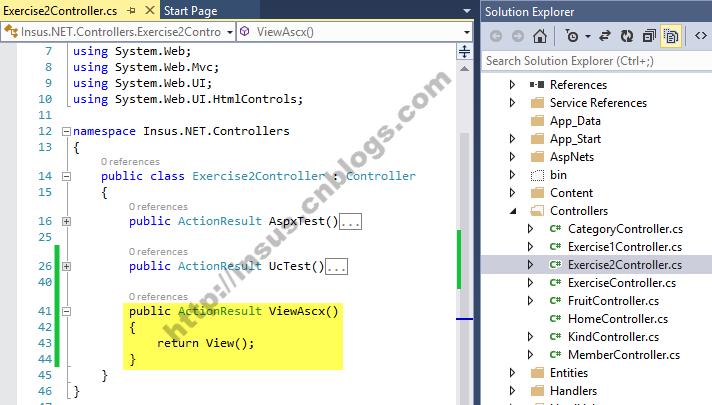Expand the AspNets folder

(512, 157)
